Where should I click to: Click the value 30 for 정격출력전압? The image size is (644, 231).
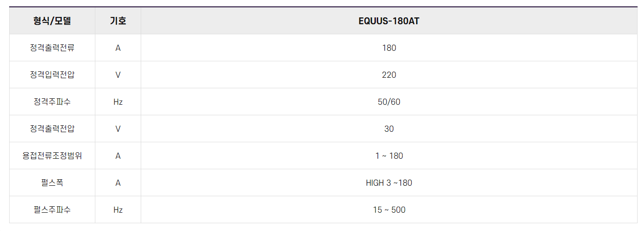pyautogui.click(x=389, y=129)
